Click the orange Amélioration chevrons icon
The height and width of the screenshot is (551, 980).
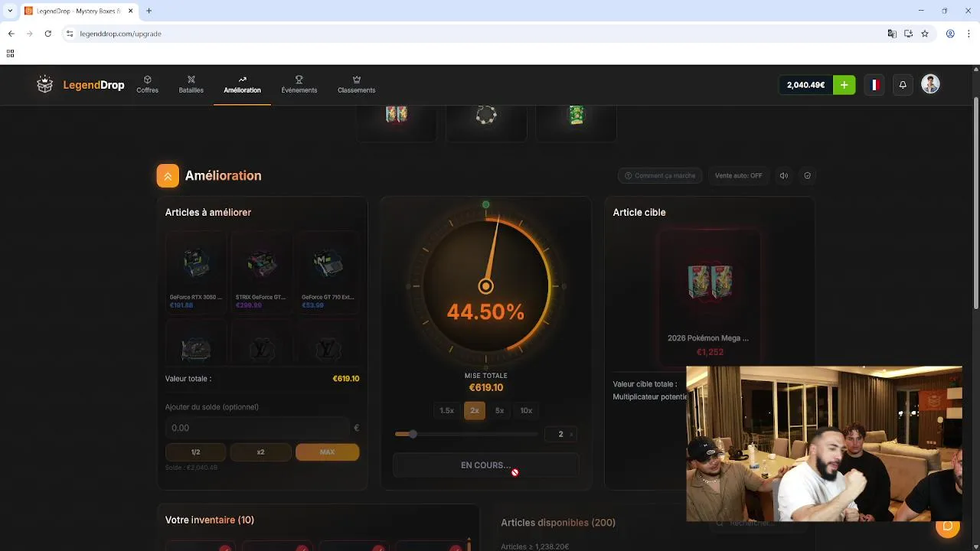(x=168, y=176)
